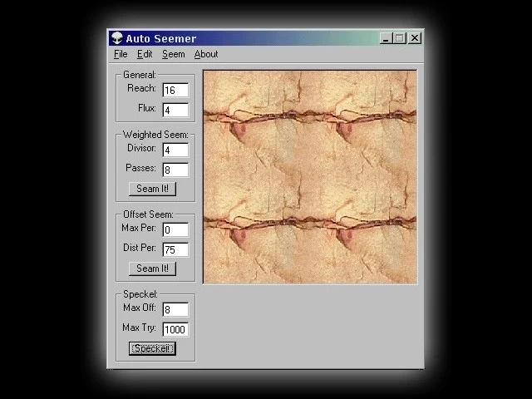Select the Divisor value box
Screen dimensions: 532x399
[175, 150]
